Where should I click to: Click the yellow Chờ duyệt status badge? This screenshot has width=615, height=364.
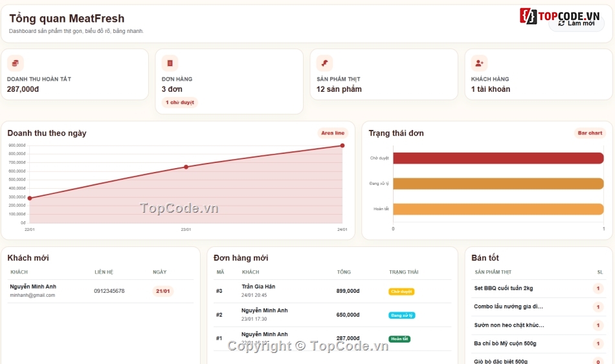(x=401, y=292)
